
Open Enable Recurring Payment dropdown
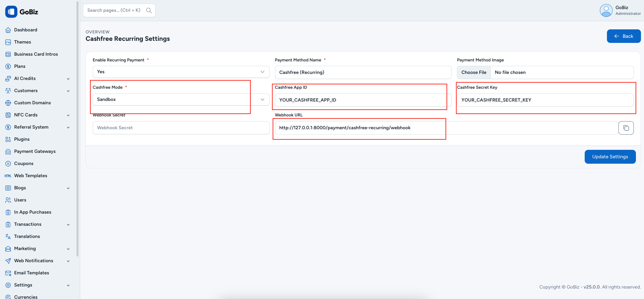point(181,72)
